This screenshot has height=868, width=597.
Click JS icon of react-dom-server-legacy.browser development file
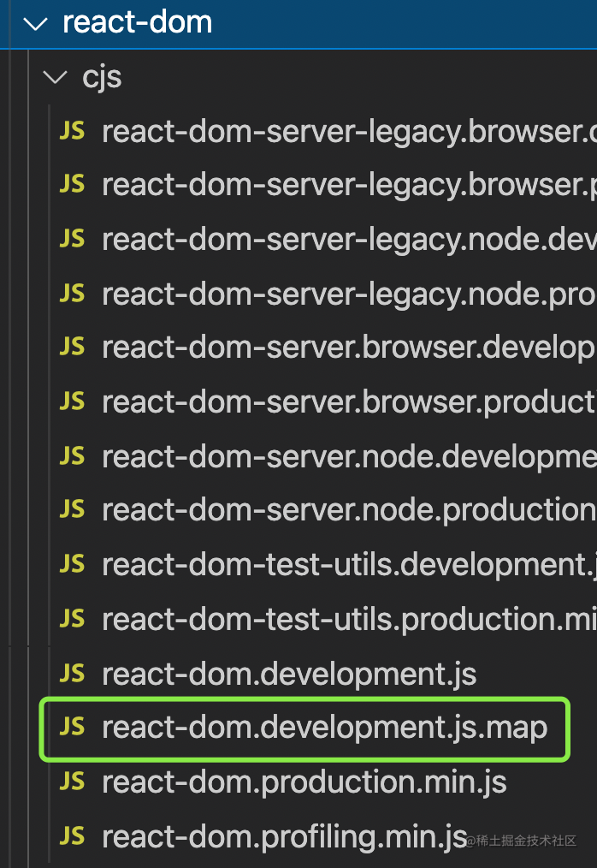point(72,131)
